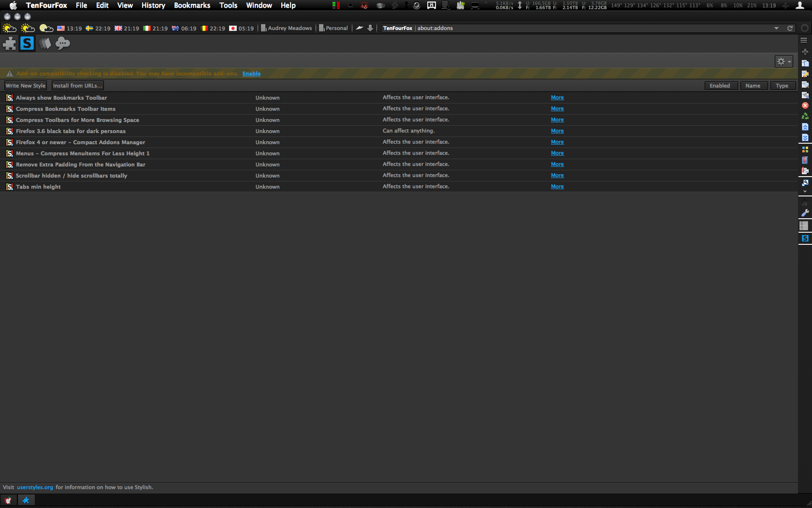Click Install from URLs button
Screen dimensions: 812x508
[77, 86]
